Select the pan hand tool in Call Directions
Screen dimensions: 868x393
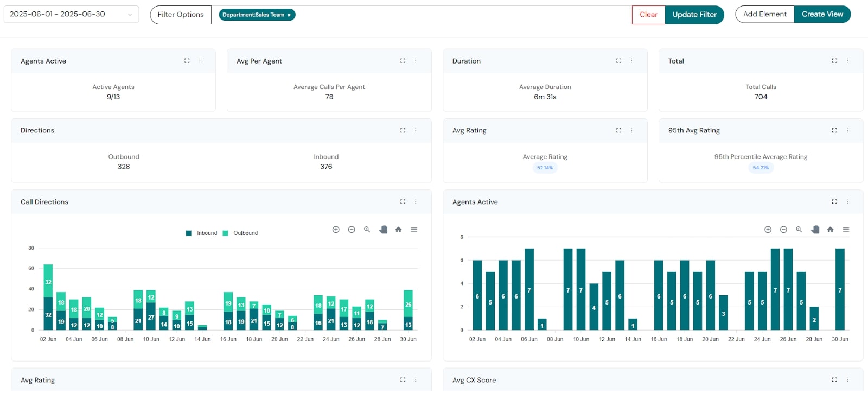(383, 230)
